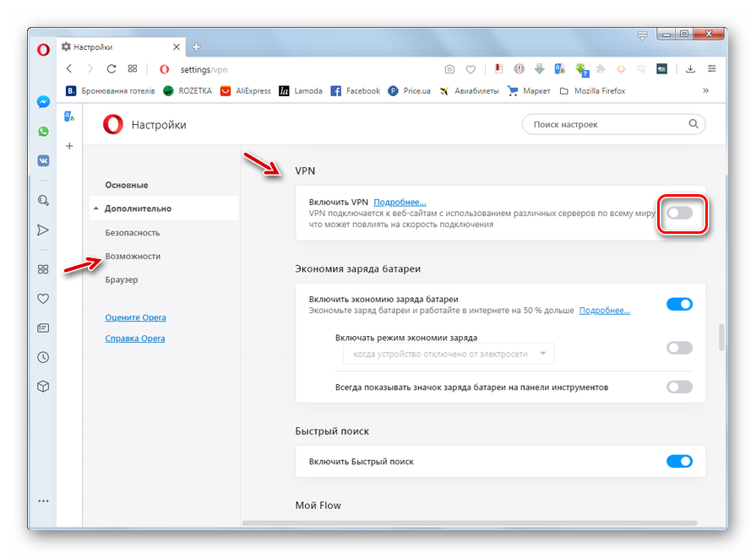
Task: Click the Справка Opera link
Action: 135,339
